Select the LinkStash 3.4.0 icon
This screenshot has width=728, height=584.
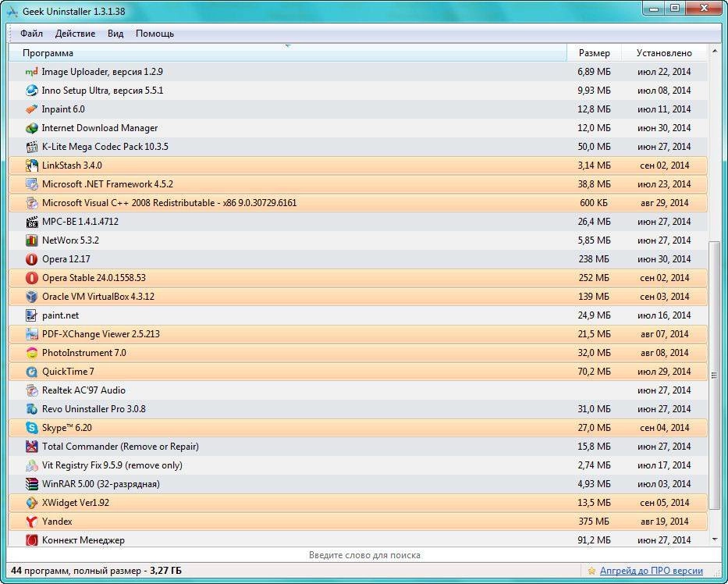[31, 166]
